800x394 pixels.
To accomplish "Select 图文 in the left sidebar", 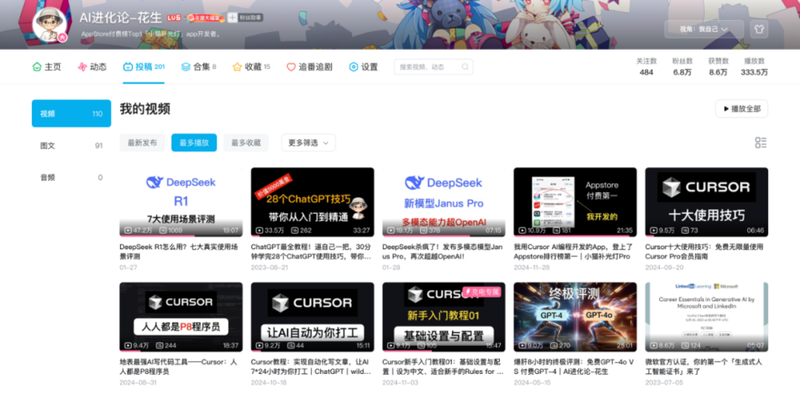I will pyautogui.click(x=71, y=145).
